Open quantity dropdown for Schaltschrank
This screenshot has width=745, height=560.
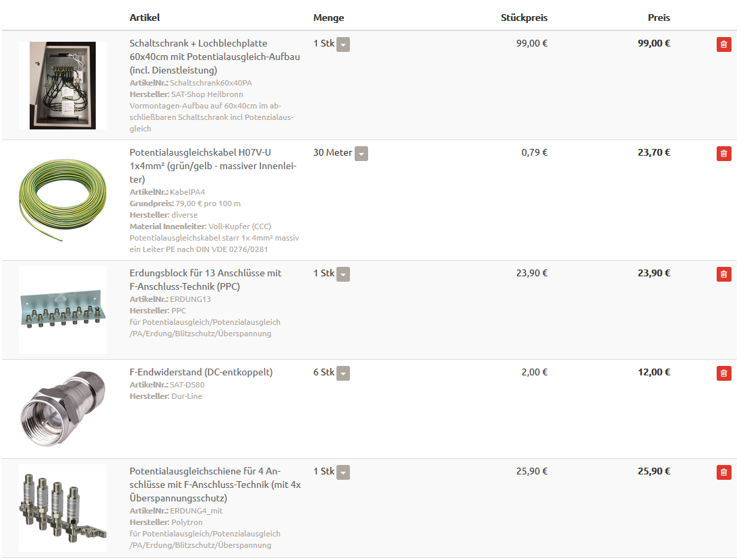(x=343, y=44)
